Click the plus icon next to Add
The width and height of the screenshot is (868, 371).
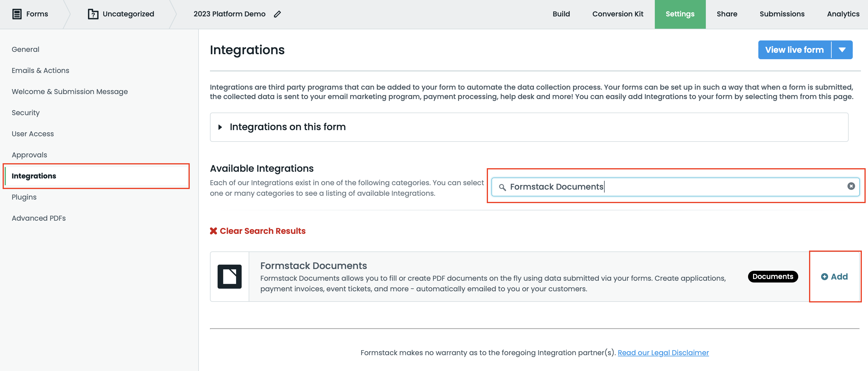(824, 277)
